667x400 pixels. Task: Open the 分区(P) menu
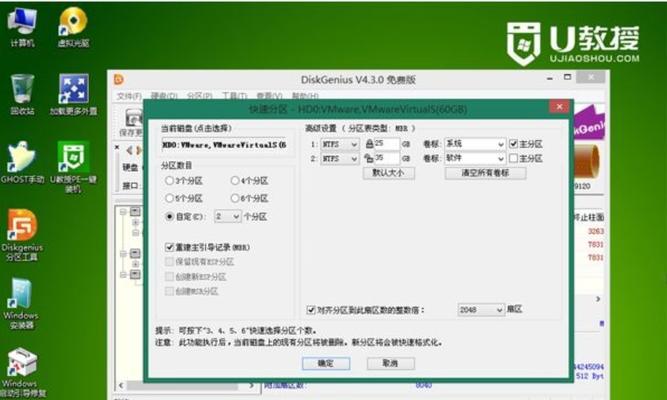click(200, 96)
